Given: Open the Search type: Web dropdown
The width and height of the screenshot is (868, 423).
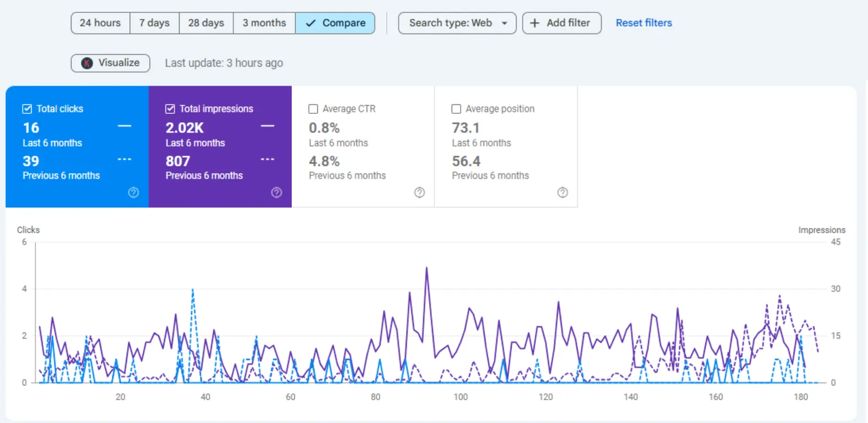Looking at the screenshot, I should [457, 23].
